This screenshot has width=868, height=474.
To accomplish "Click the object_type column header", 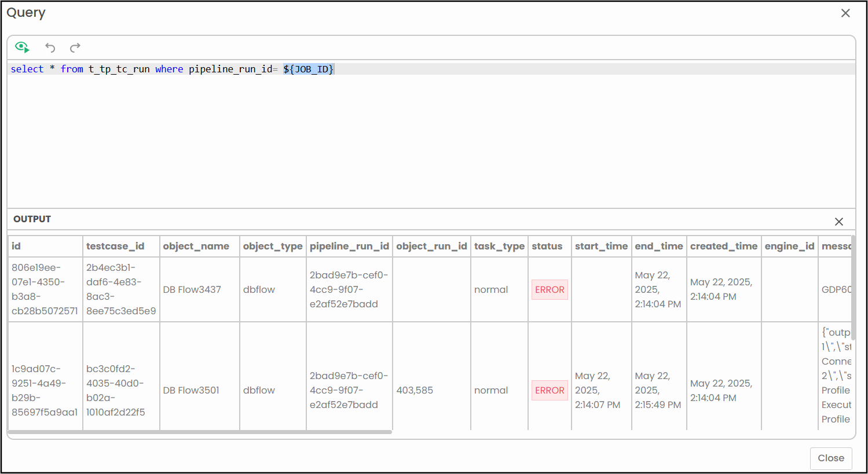I will point(273,247).
